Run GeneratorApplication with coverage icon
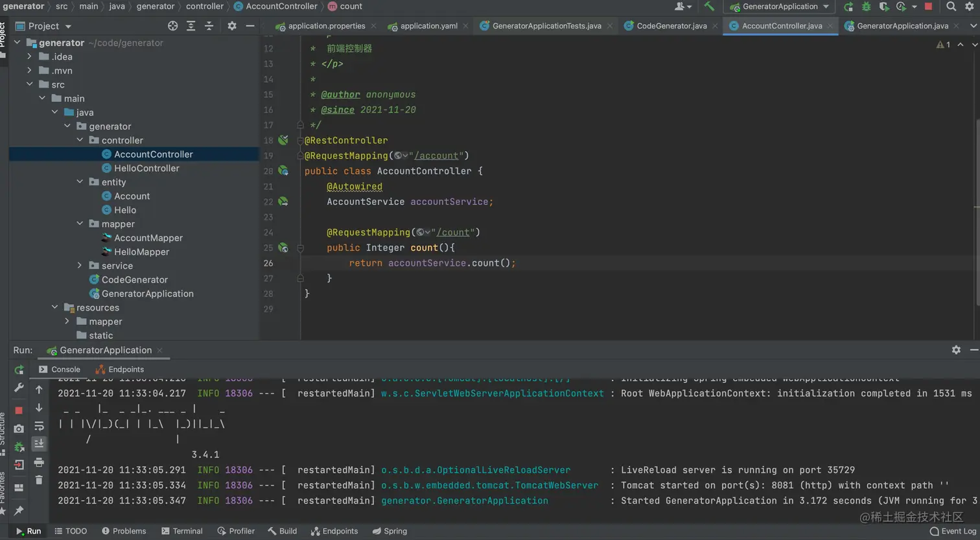 click(883, 6)
